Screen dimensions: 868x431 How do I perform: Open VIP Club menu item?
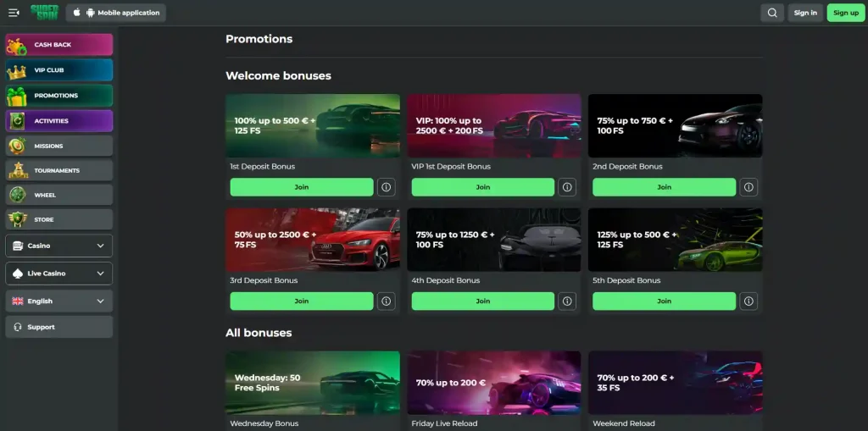[x=59, y=70]
